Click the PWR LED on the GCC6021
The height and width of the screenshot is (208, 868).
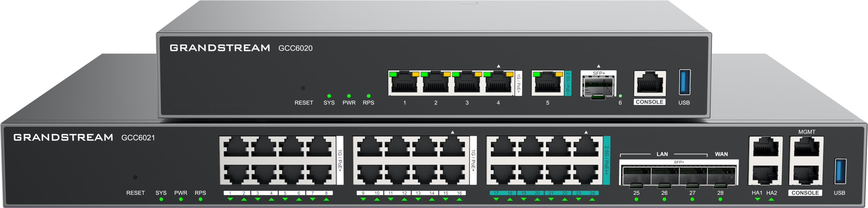180,199
